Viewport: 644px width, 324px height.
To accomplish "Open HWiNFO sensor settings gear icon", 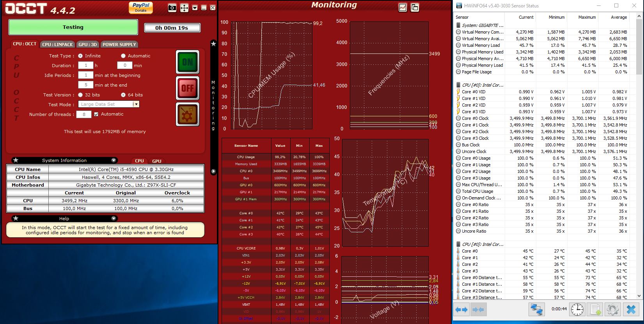I will 613,310.
